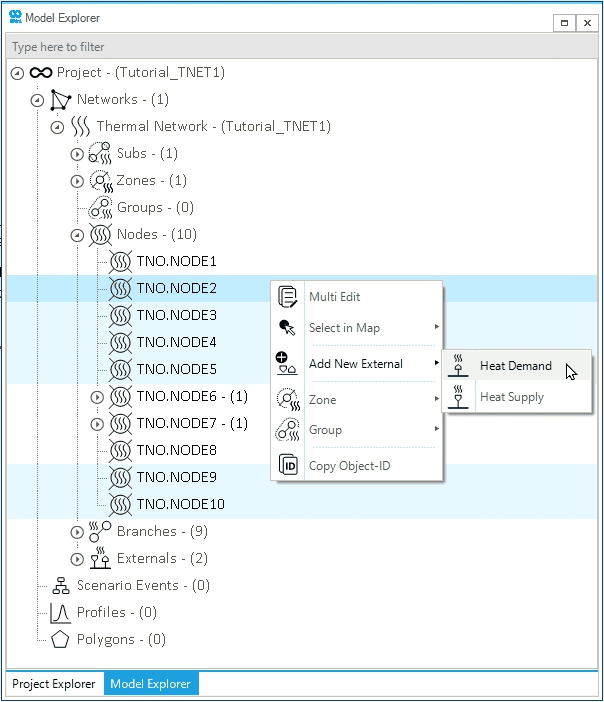604x702 pixels.
Task: Collapse the Nodes tree node
Action: click(x=77, y=235)
